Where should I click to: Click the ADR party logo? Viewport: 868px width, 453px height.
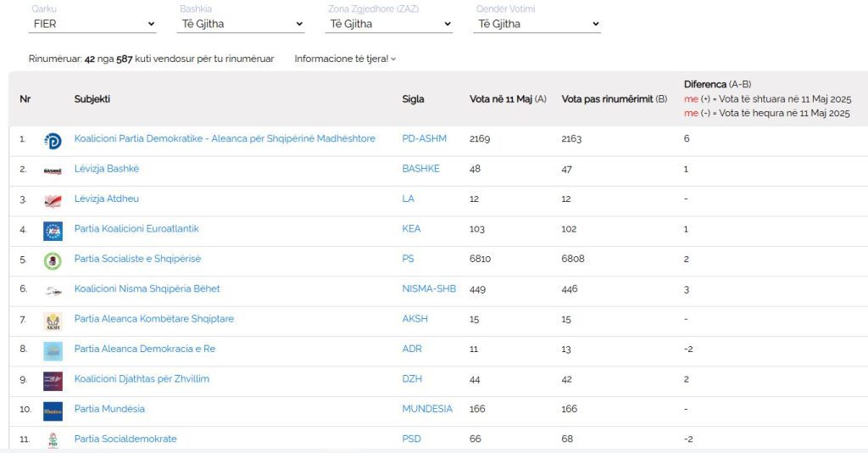(53, 350)
